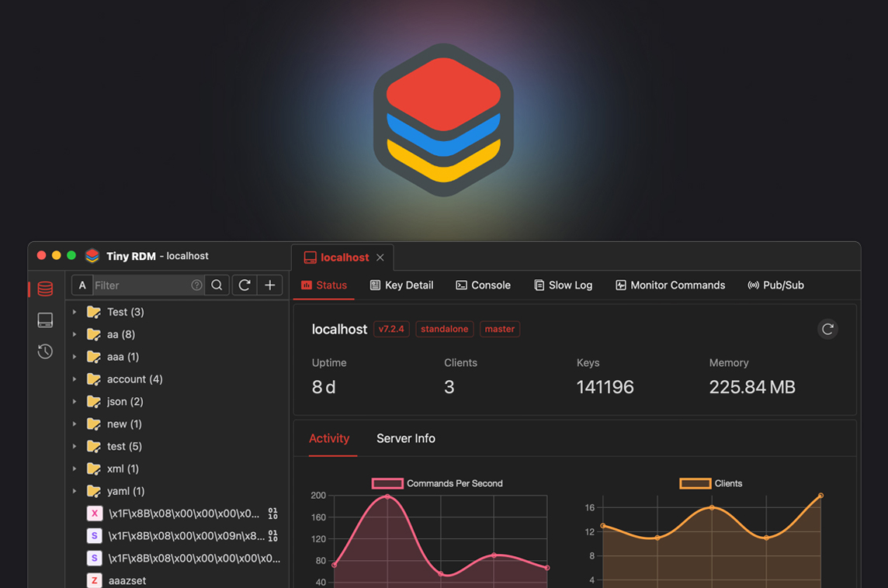The image size is (888, 588).
Task: Open the server connections sidebar icon
Action: (45, 320)
